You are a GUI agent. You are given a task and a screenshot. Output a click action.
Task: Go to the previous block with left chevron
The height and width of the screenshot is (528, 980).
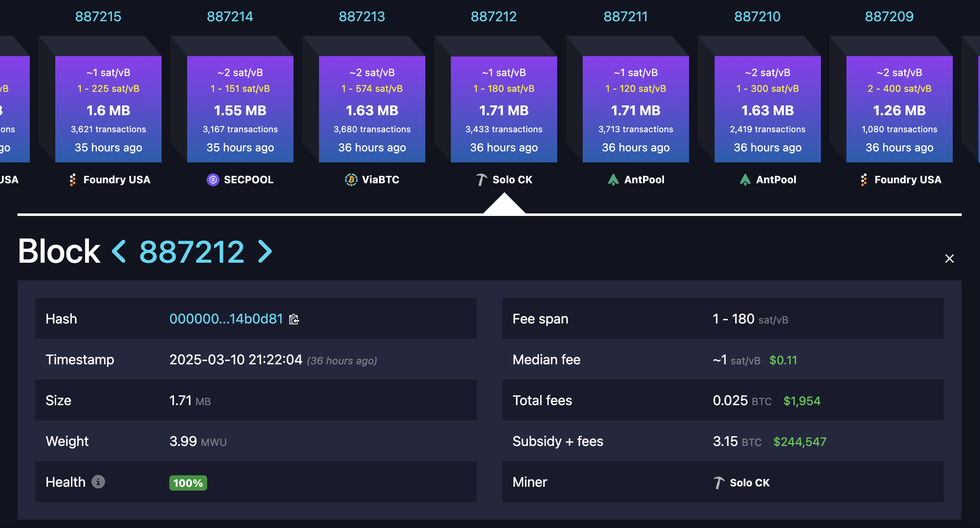[119, 251]
